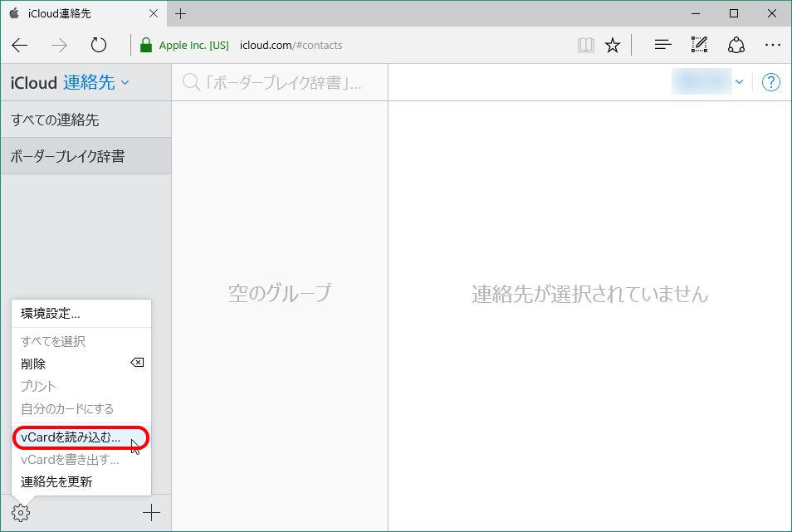Image resolution: width=792 pixels, height=532 pixels.
Task: Maximize the browser window
Action: (x=734, y=13)
